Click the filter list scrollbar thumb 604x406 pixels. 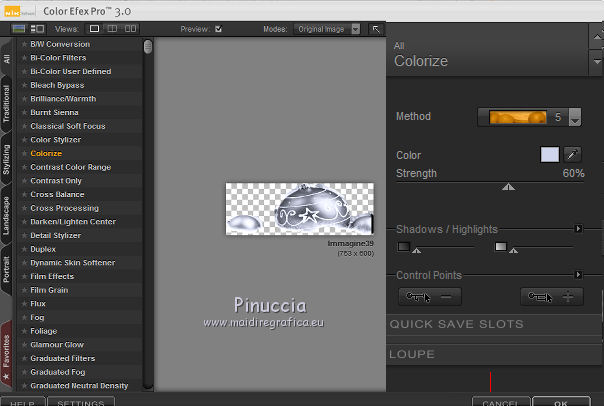click(x=148, y=47)
